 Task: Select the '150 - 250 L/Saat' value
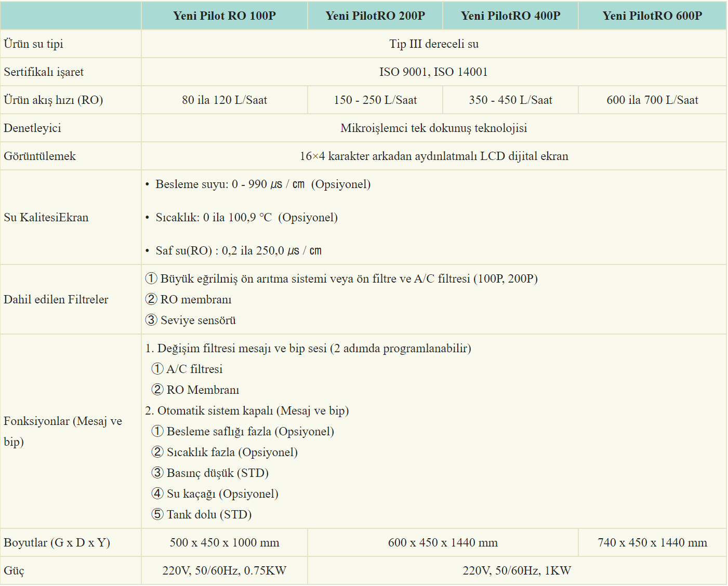click(x=375, y=100)
